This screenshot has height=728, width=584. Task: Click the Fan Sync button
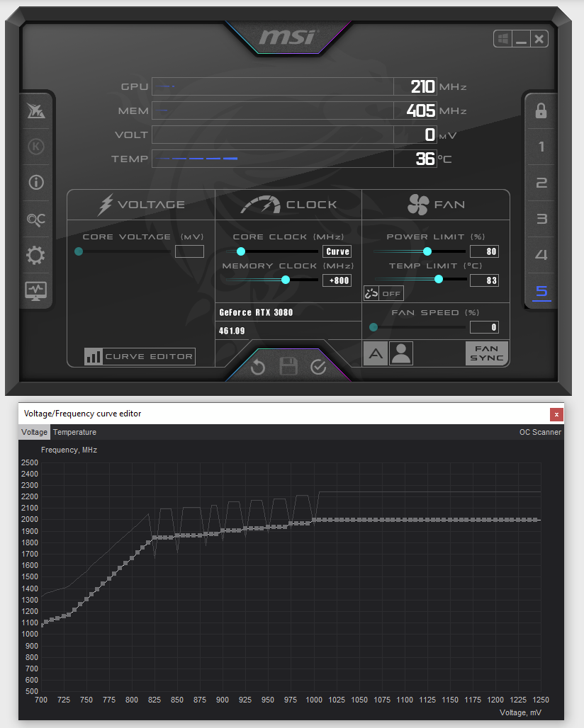tap(486, 353)
